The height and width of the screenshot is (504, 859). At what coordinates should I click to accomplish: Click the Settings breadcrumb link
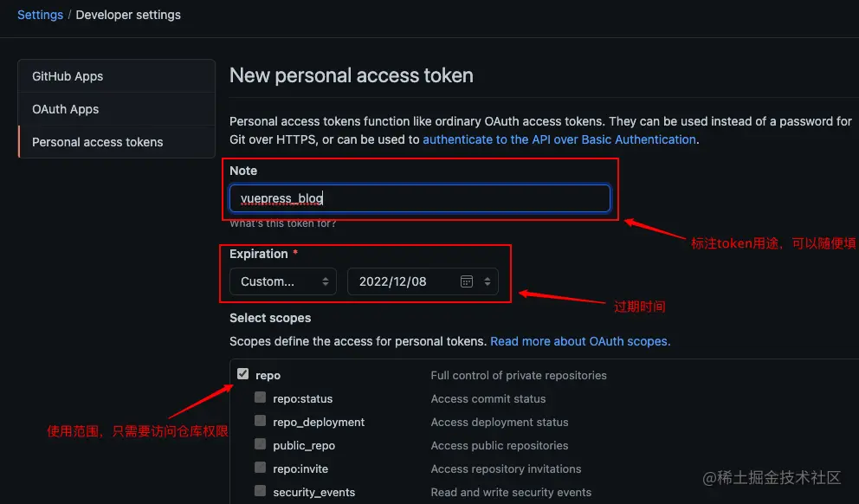pyautogui.click(x=40, y=15)
